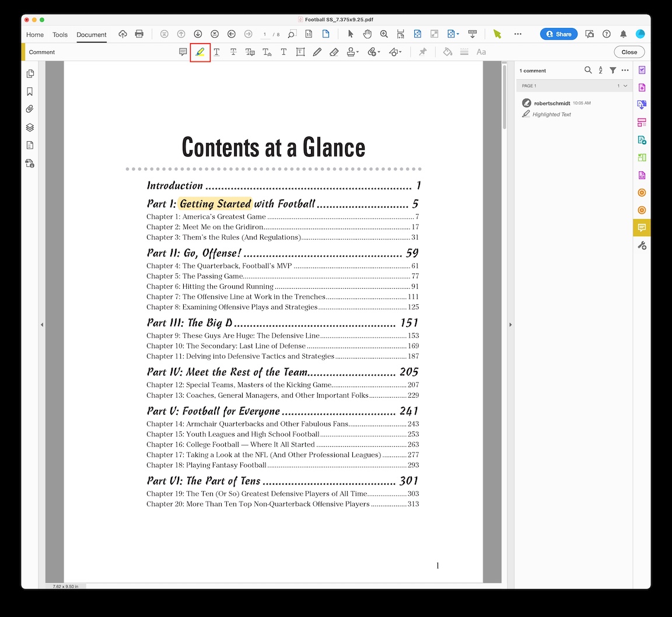This screenshot has height=617, width=672.
Task: Open Page Thumbnails in left sidebar
Action: click(x=30, y=73)
